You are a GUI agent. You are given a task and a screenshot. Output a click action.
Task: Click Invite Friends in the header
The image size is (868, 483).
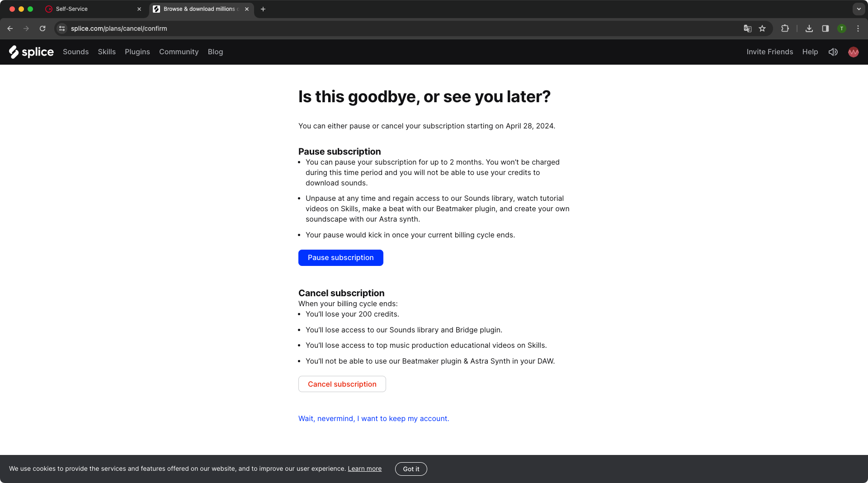tap(769, 52)
